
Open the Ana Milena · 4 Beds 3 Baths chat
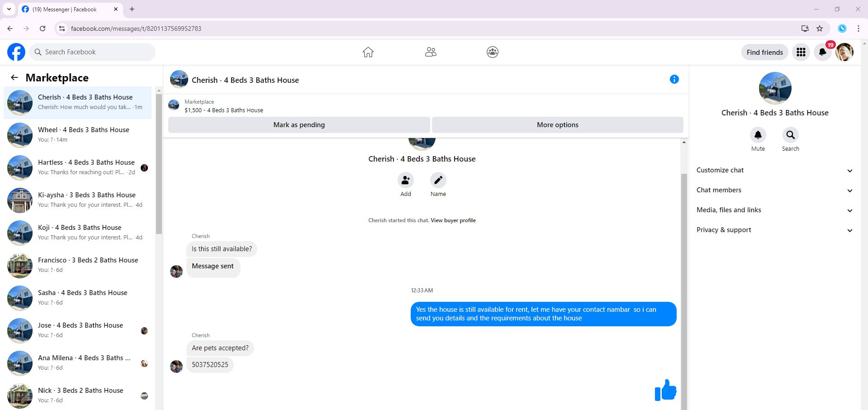click(x=78, y=363)
